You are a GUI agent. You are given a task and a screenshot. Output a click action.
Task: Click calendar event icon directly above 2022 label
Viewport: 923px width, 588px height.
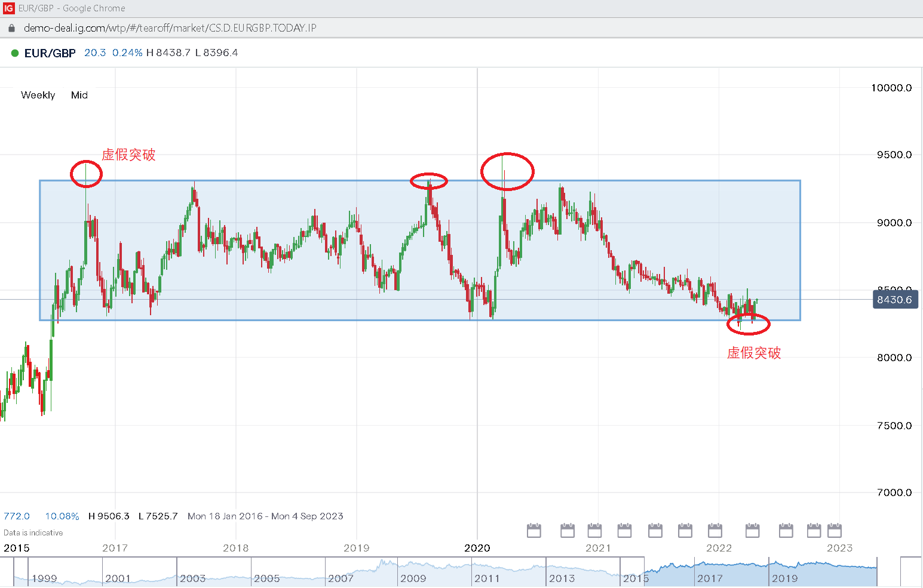tap(715, 530)
